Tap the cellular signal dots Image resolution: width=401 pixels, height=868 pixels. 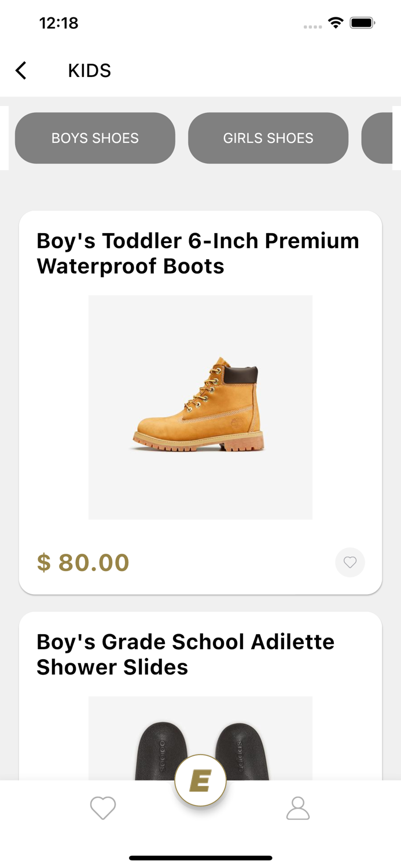pos(312,26)
